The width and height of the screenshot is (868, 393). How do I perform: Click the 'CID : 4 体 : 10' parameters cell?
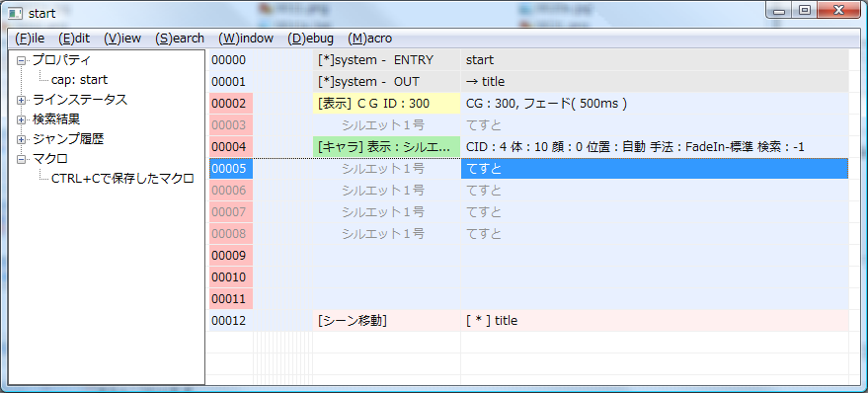coord(655,147)
